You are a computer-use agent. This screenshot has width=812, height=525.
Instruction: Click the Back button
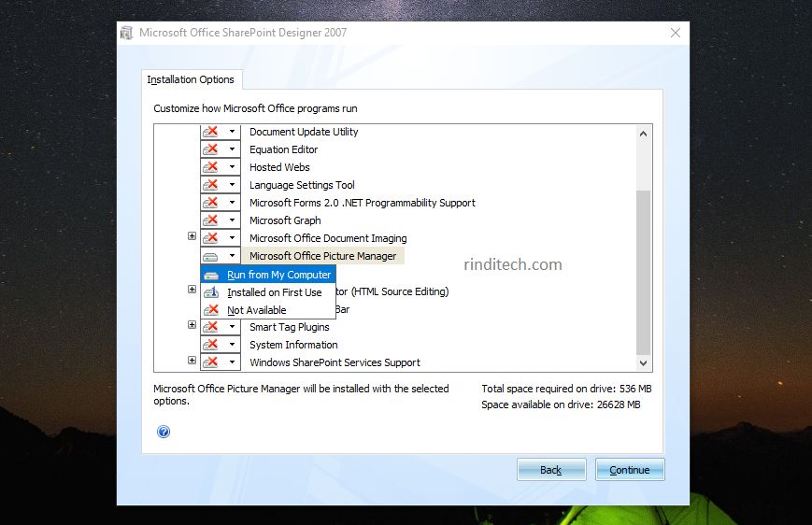(x=551, y=470)
